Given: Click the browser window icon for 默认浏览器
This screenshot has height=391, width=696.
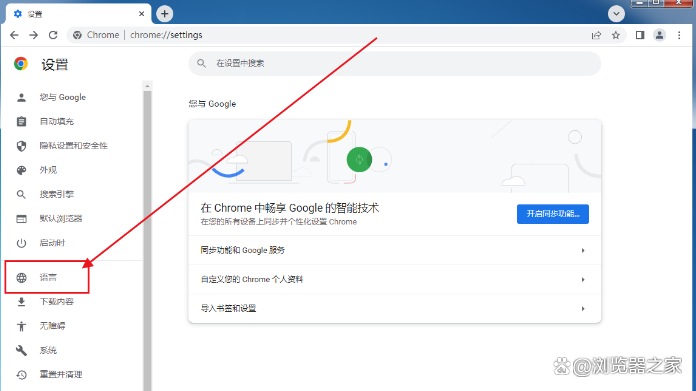Looking at the screenshot, I should 21,219.
